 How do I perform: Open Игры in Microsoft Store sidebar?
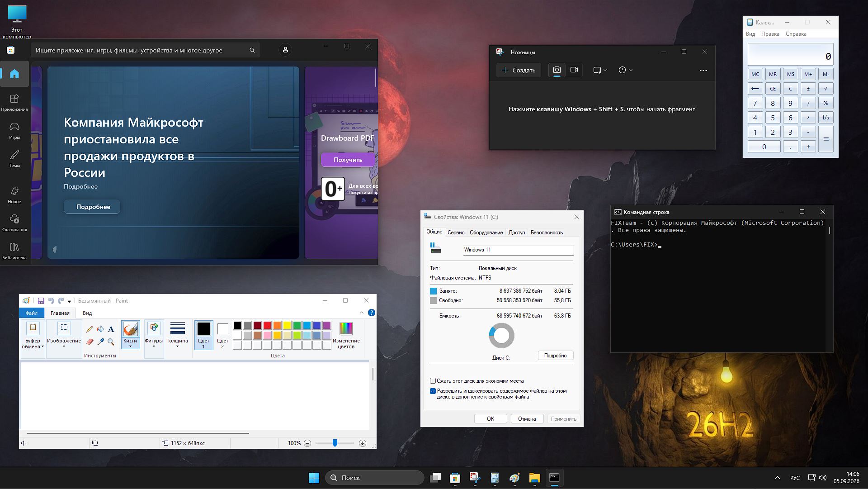pos(14,130)
